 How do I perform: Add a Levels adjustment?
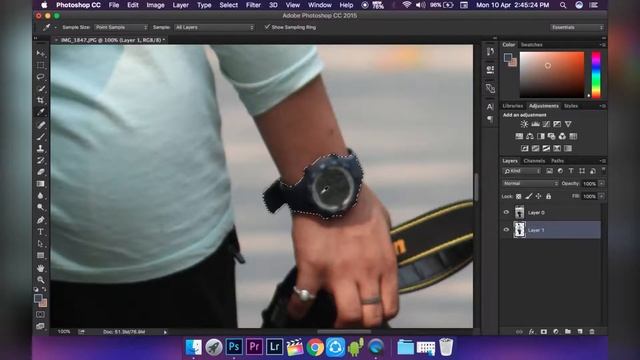pyautogui.click(x=535, y=124)
